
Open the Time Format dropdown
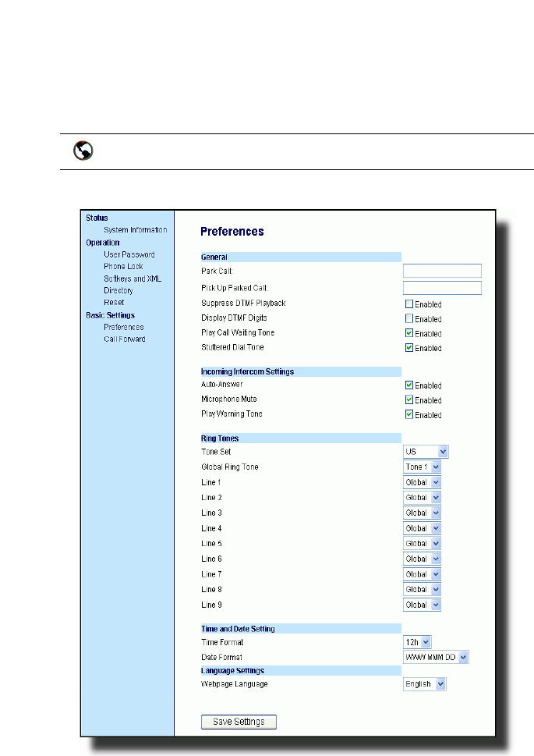point(417,642)
